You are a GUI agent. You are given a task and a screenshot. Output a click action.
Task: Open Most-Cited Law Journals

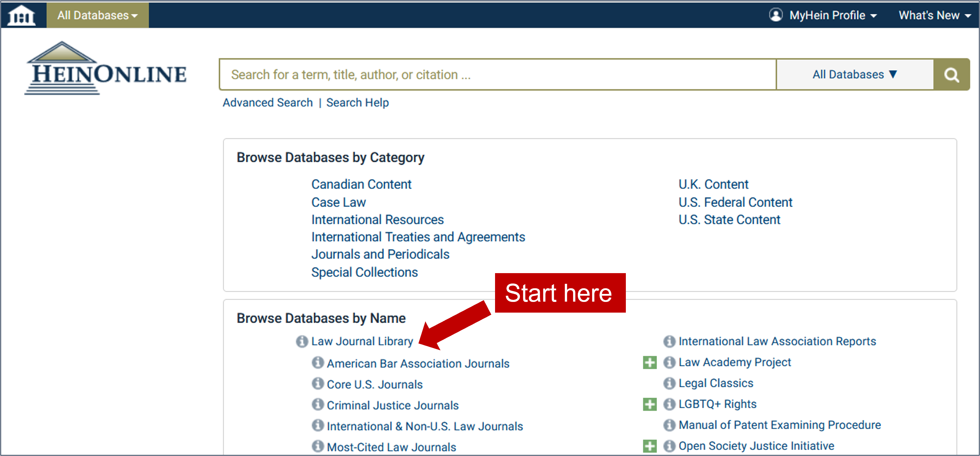(392, 447)
